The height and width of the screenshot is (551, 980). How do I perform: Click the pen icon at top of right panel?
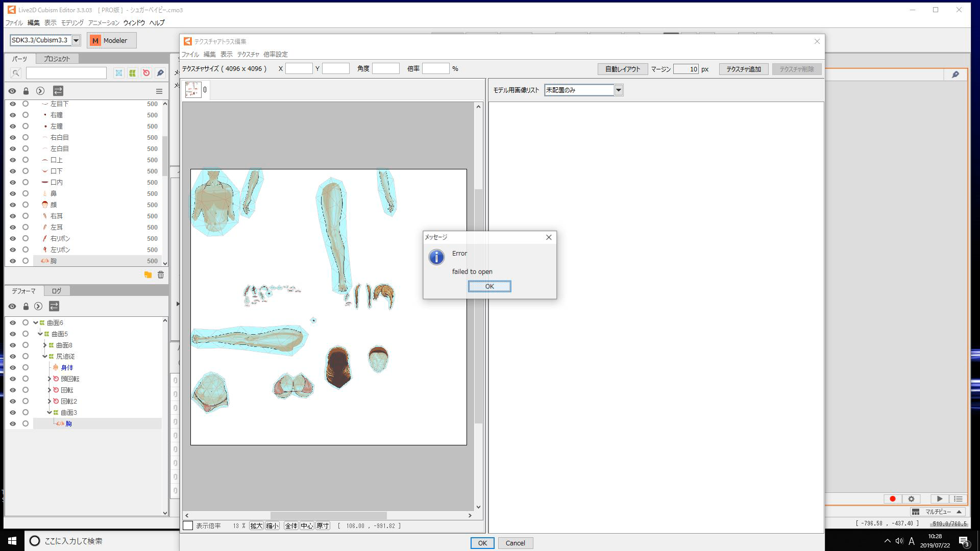pyautogui.click(x=955, y=74)
